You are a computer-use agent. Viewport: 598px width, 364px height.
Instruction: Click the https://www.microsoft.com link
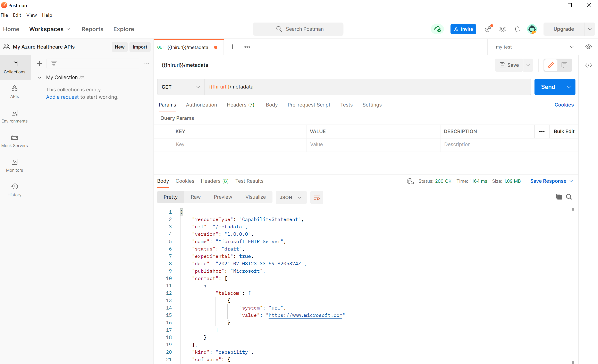(x=305, y=315)
